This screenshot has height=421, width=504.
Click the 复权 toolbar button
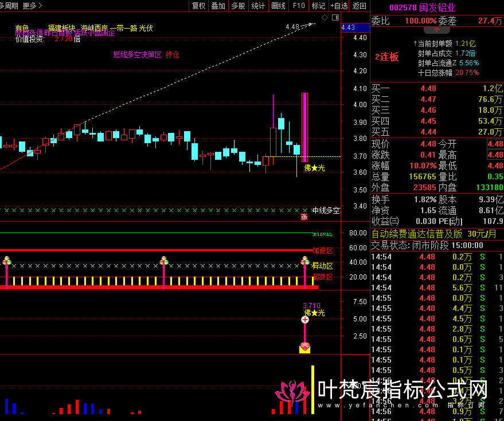tap(198, 6)
